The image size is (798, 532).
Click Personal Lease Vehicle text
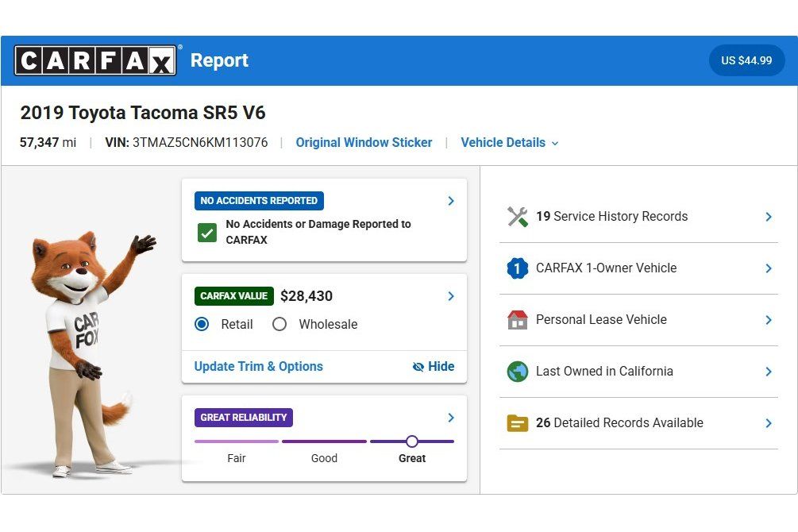click(601, 320)
